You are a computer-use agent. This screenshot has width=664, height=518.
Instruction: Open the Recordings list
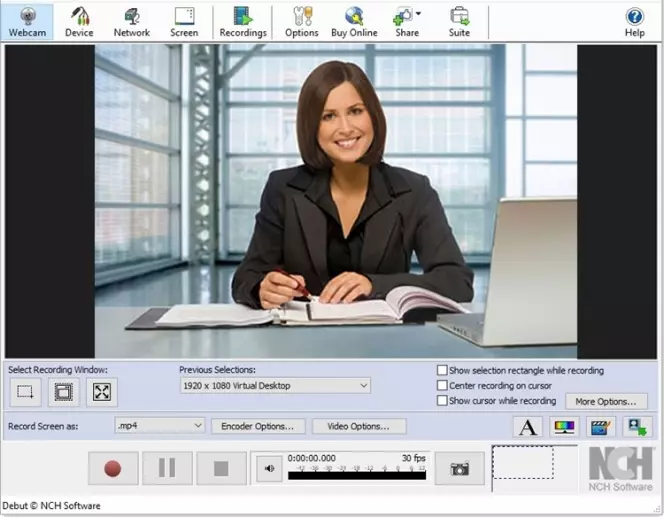coord(243,22)
